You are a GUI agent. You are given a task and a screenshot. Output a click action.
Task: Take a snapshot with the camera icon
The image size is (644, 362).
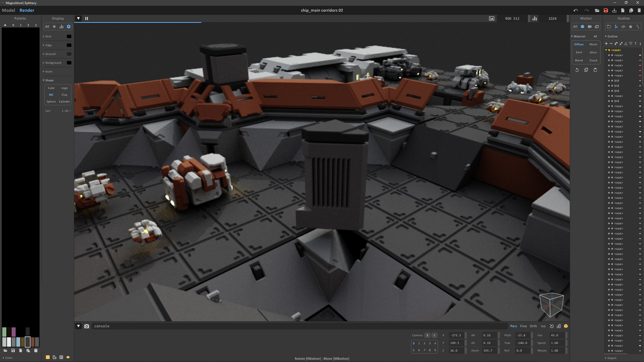coord(87,326)
